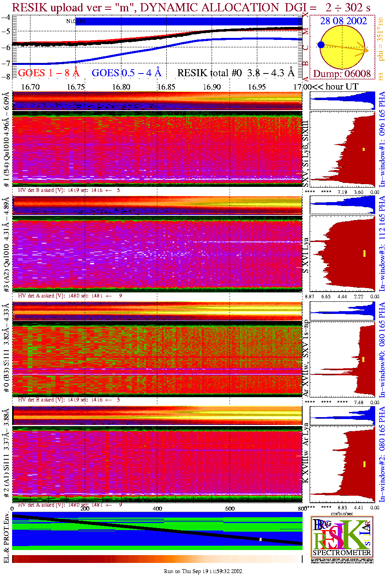Click the date 28 08 2002
Image resolution: width=392 pixels, height=577 pixels.
(344, 21)
